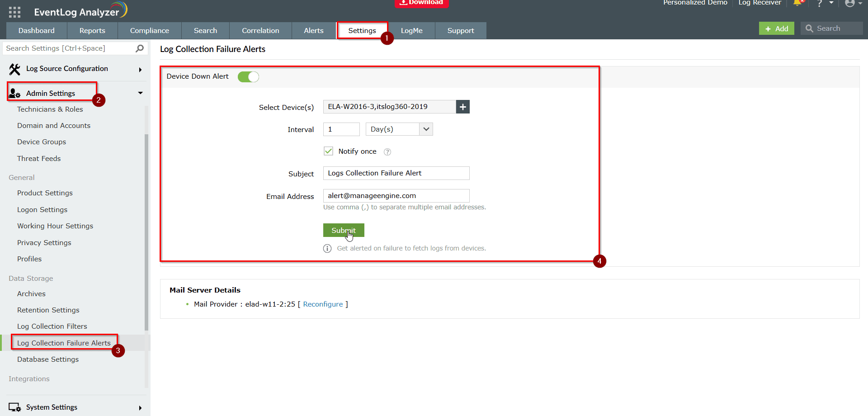Expand the Log Source Configuration section
The height and width of the screenshot is (416, 868).
click(x=140, y=70)
